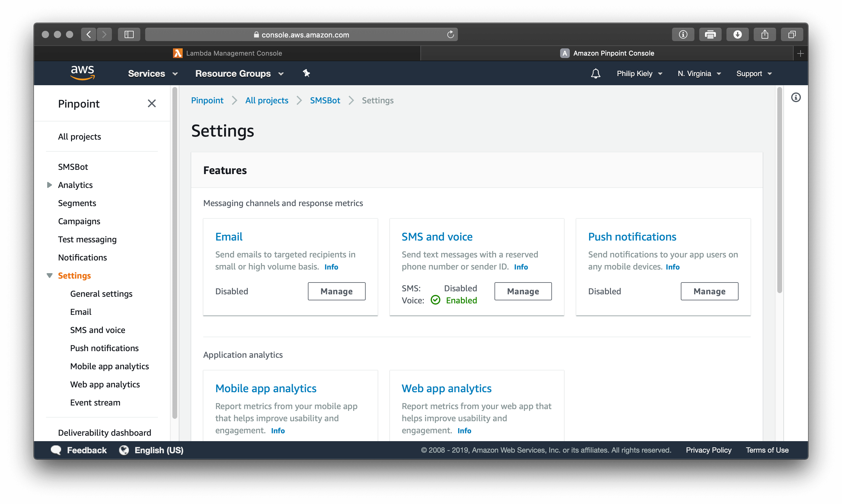
Task: Click Info link in the Email card
Action: (331, 267)
